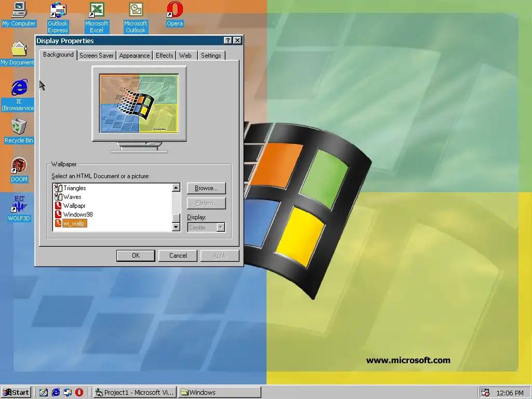Click wallpaper list scroll up arrow
Image resolution: width=532 pixels, height=399 pixels.
click(176, 188)
